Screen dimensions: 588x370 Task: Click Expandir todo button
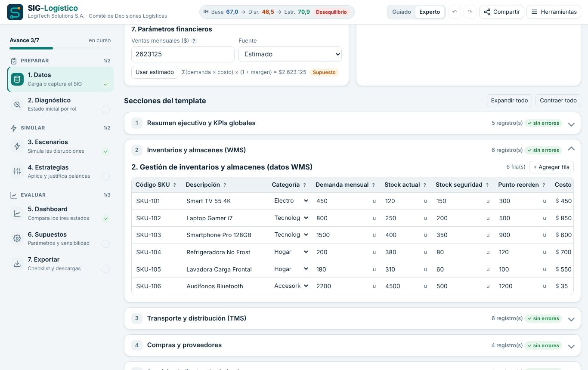(x=509, y=101)
